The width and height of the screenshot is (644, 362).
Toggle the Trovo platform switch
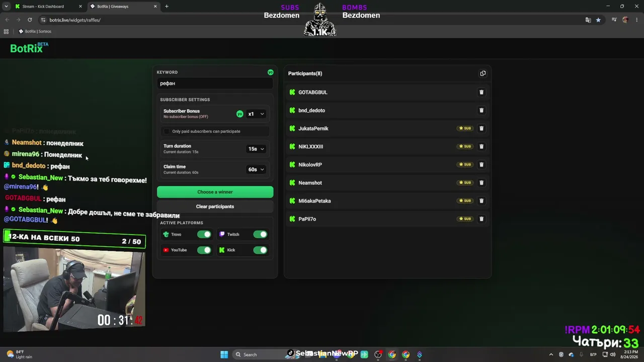point(204,234)
